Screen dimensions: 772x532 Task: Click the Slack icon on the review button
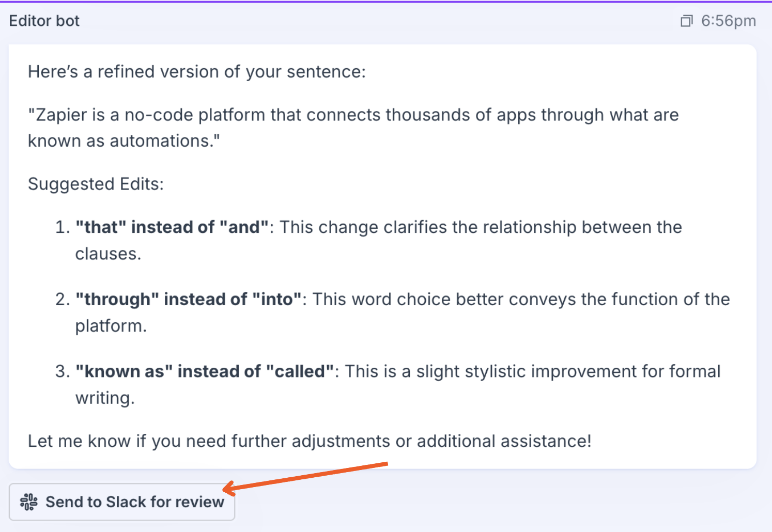(29, 502)
